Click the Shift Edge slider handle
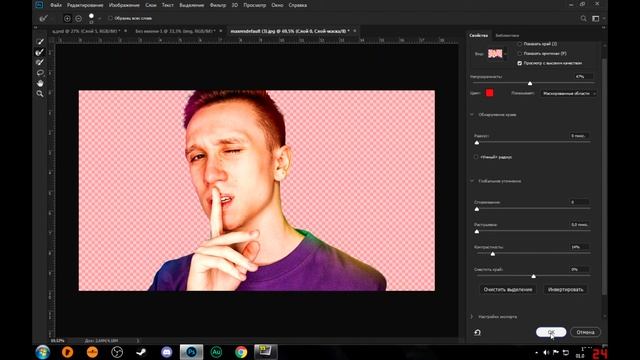Image resolution: width=640 pixels, height=360 pixels. tap(533, 276)
